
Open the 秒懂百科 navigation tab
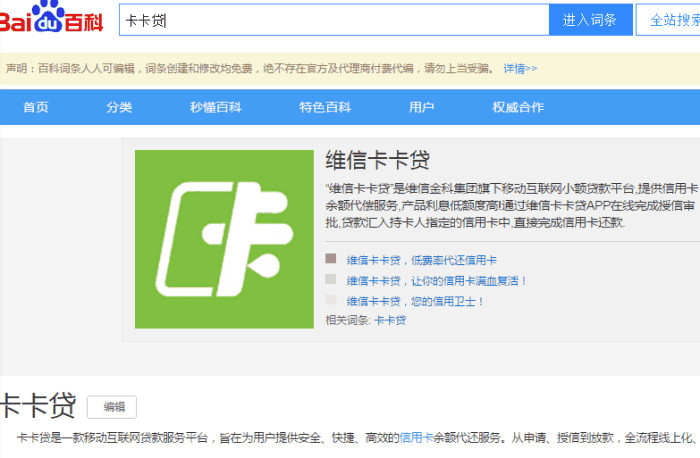point(216,107)
